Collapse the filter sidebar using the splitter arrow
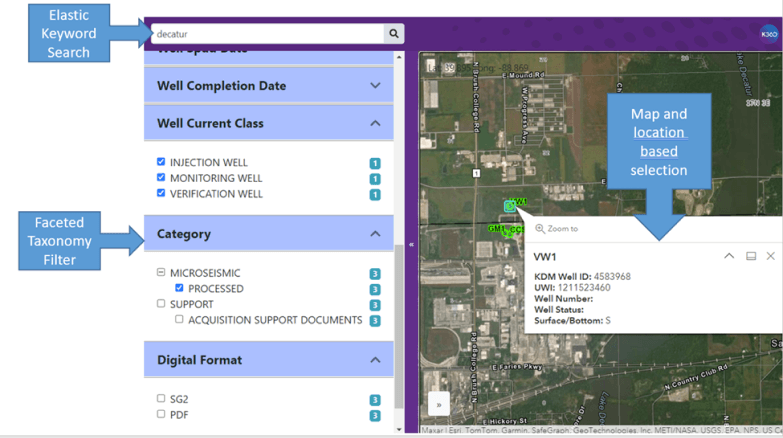783x438 pixels. tap(411, 244)
